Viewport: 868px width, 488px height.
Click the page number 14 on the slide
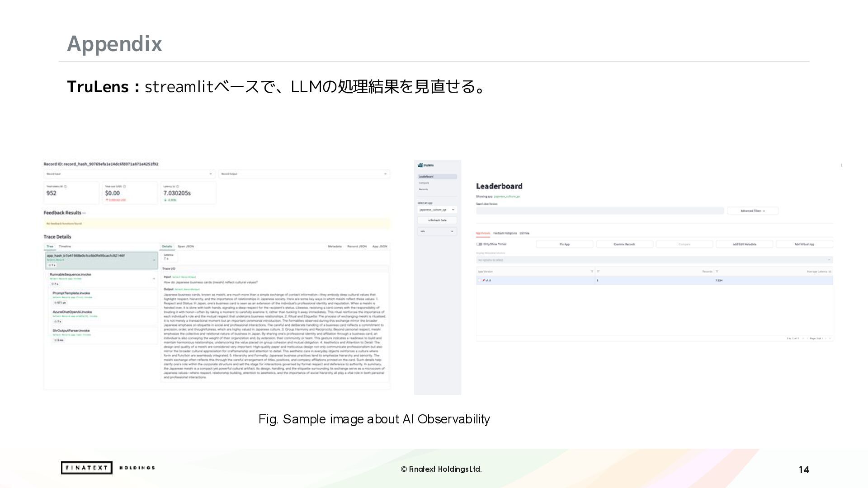coord(804,470)
